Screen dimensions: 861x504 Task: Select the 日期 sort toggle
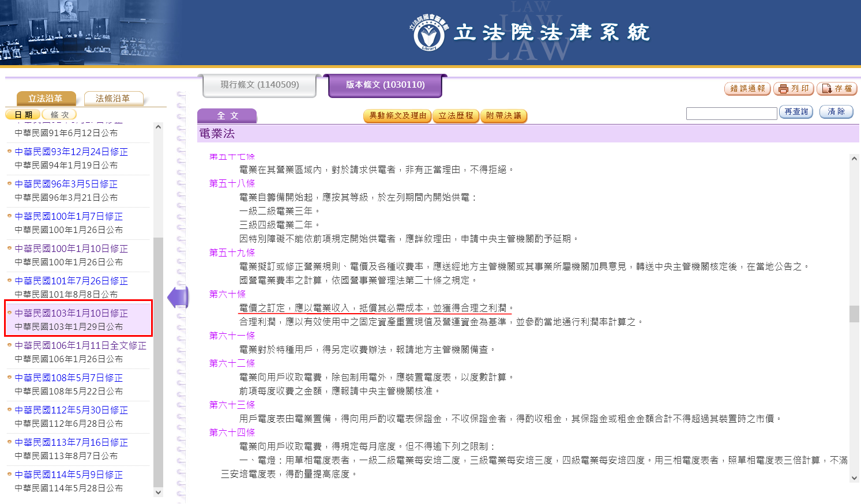point(24,115)
